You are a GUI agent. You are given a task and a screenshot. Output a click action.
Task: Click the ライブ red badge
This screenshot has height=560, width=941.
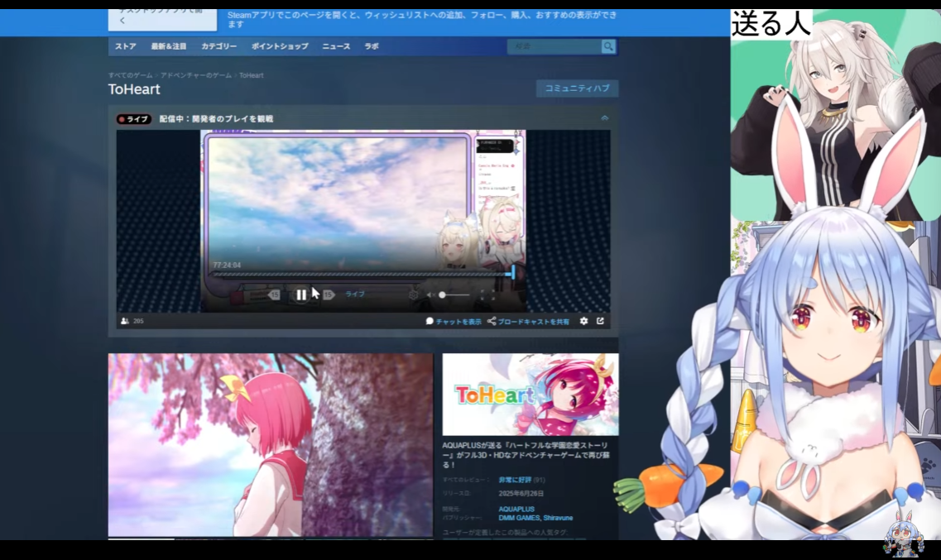[x=134, y=119]
